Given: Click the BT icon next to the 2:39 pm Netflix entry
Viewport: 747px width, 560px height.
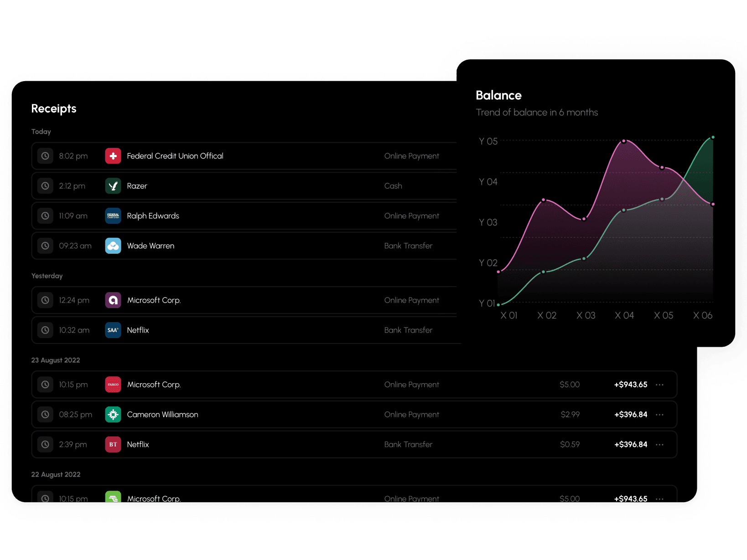Looking at the screenshot, I should pyautogui.click(x=113, y=444).
